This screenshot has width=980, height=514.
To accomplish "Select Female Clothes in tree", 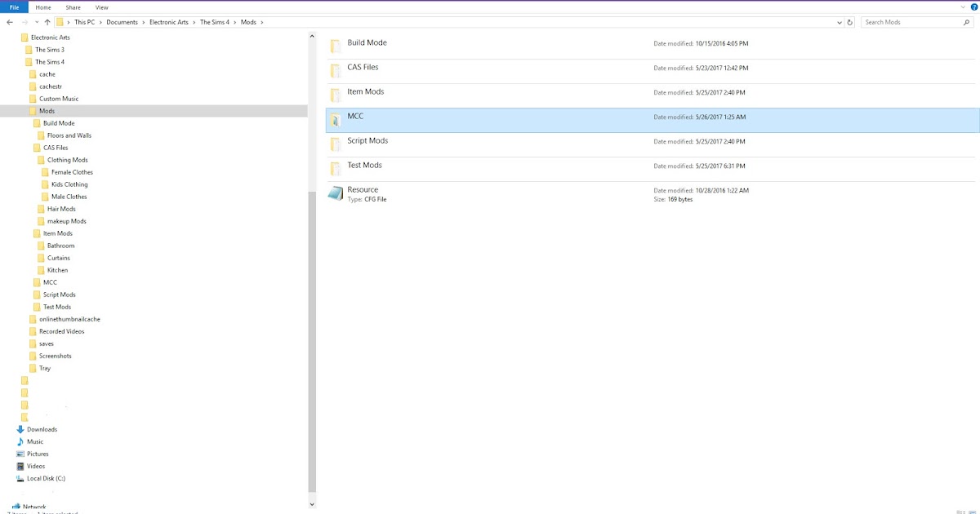I will 72,172.
